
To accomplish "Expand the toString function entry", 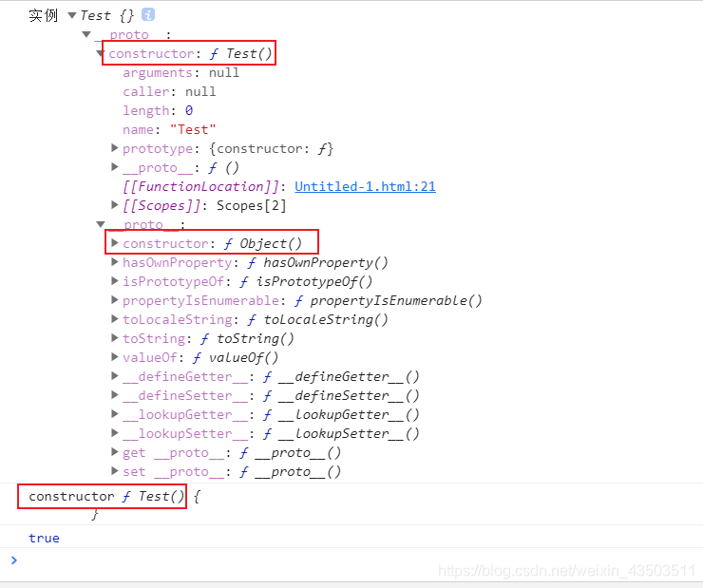I will [115, 338].
